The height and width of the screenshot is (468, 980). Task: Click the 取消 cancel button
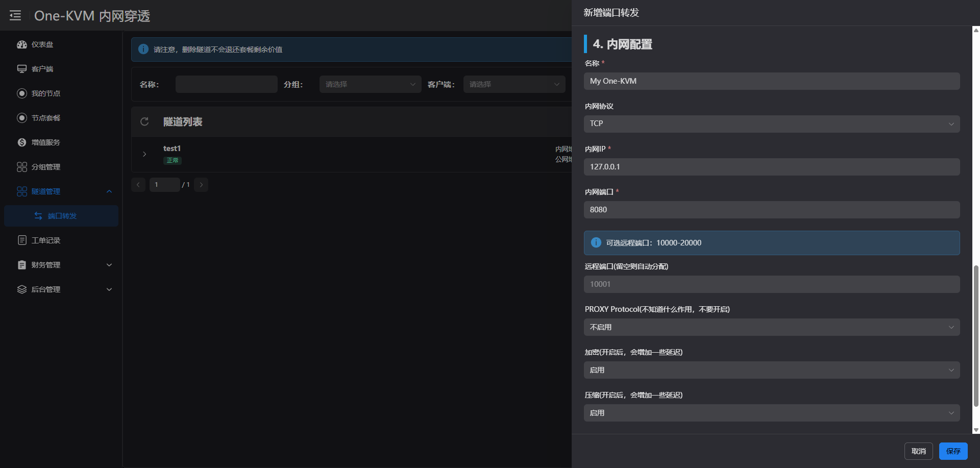click(x=918, y=451)
